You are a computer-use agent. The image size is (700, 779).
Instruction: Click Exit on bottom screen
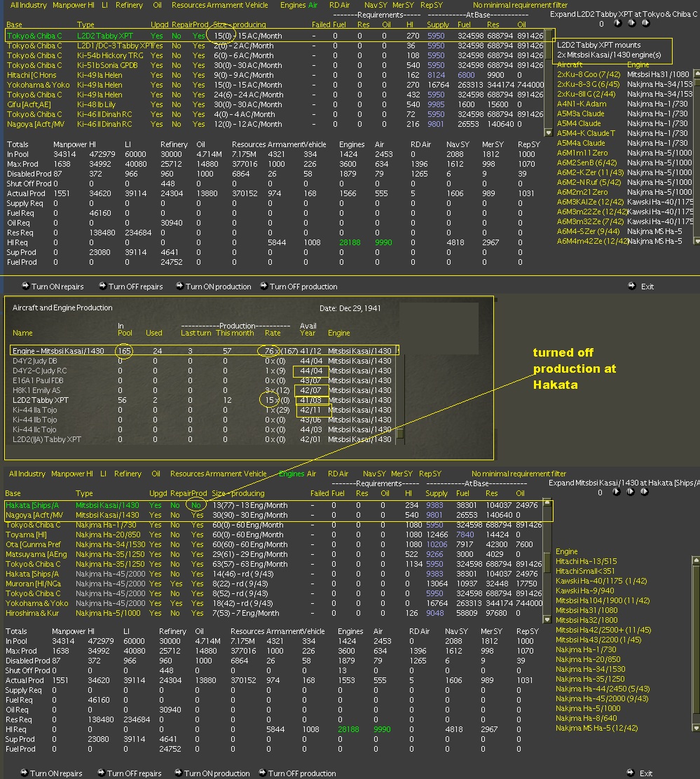pos(640,773)
